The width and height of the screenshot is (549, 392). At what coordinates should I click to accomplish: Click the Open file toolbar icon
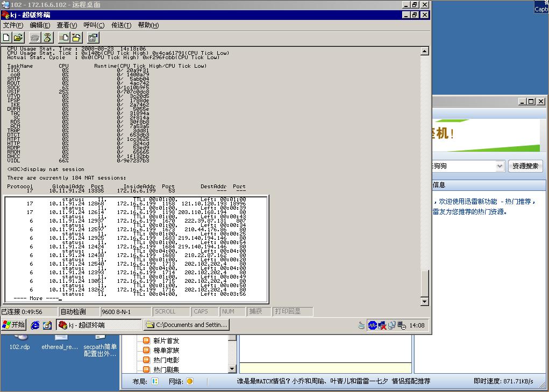click(x=18, y=37)
